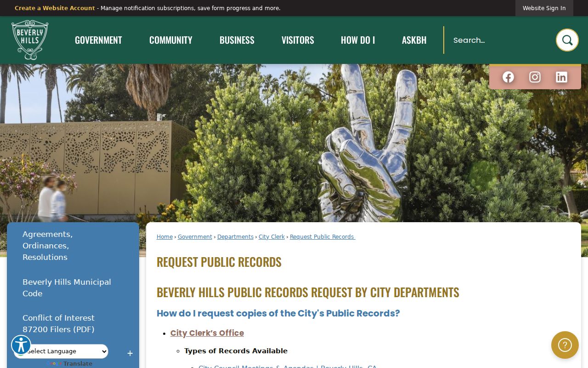Image resolution: width=588 pixels, height=368 pixels.
Task: Open the LinkedIn page icon
Action: point(561,77)
